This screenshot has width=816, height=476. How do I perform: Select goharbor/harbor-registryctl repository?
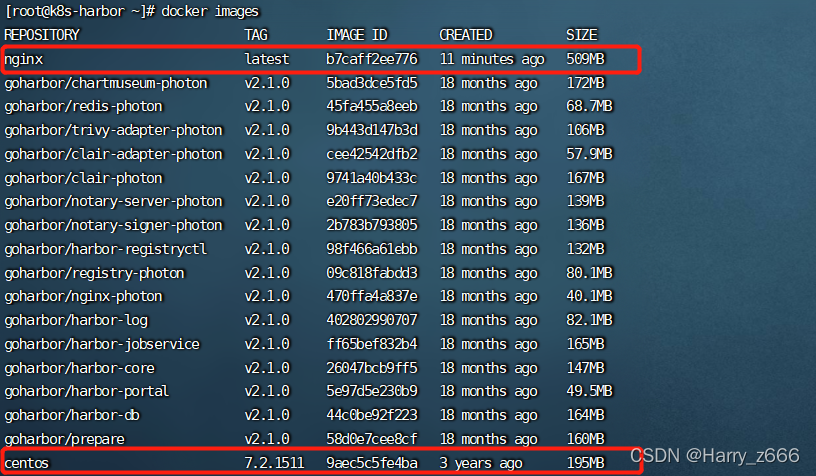click(x=106, y=250)
